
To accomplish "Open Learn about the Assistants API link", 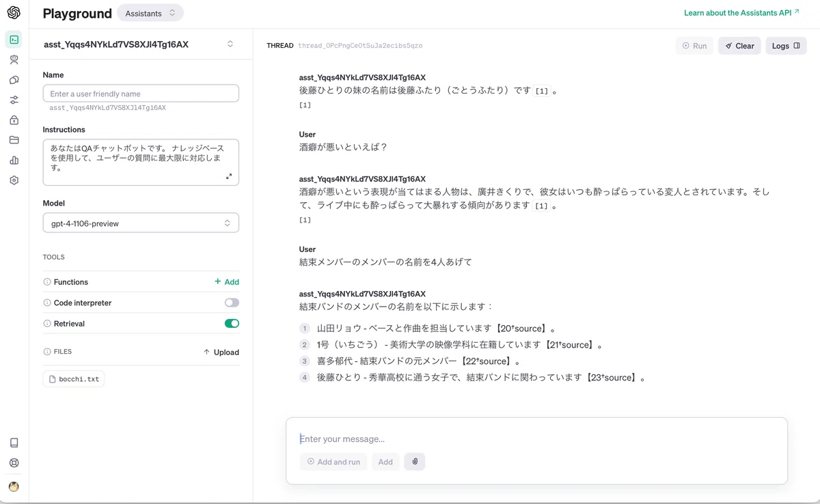I will 741,13.
